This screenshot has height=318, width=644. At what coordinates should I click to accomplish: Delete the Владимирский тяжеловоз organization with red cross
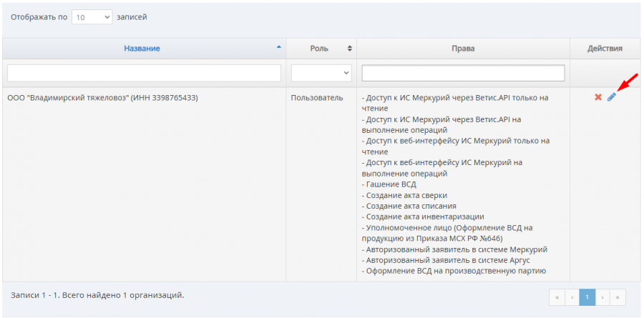tap(597, 97)
